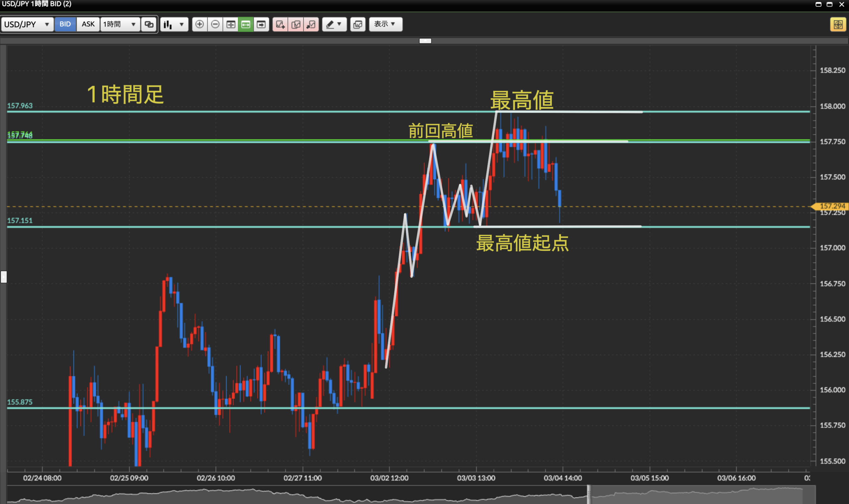Click the stacked charts icon beside 表示
This screenshot has height=504, width=849.
pos(358,24)
